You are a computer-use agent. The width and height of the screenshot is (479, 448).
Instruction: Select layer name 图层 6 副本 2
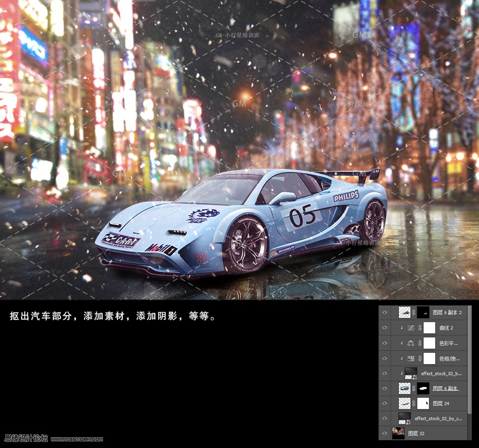[447, 312]
